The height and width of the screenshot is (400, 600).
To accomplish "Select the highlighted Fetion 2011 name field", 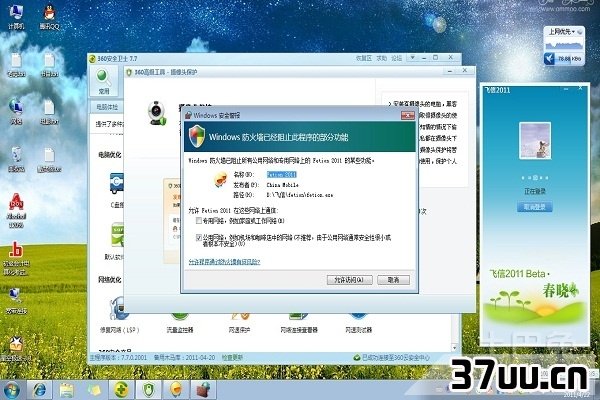I will point(281,175).
